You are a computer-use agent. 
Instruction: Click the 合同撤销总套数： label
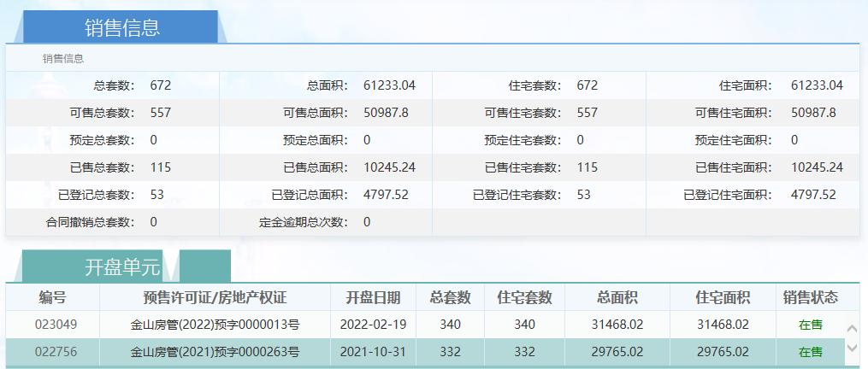pyautogui.click(x=91, y=222)
